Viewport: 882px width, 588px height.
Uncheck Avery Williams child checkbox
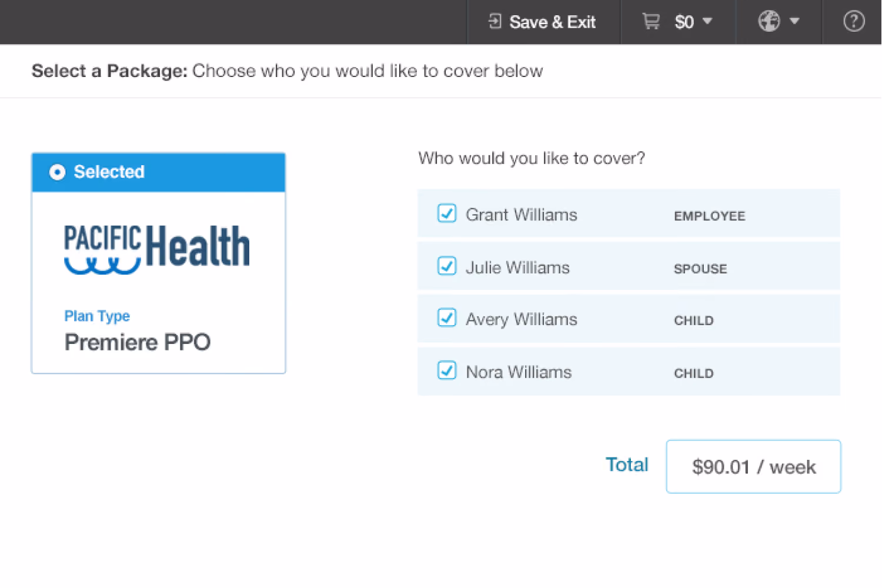point(447,318)
